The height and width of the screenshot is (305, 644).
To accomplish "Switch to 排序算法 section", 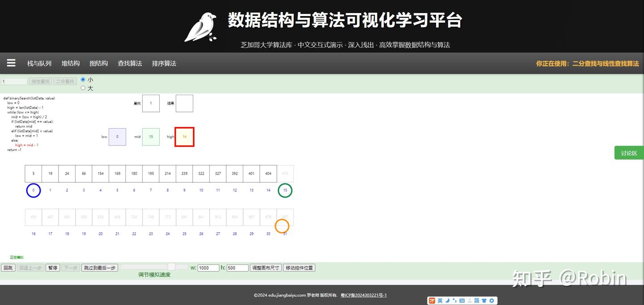I will click(164, 63).
